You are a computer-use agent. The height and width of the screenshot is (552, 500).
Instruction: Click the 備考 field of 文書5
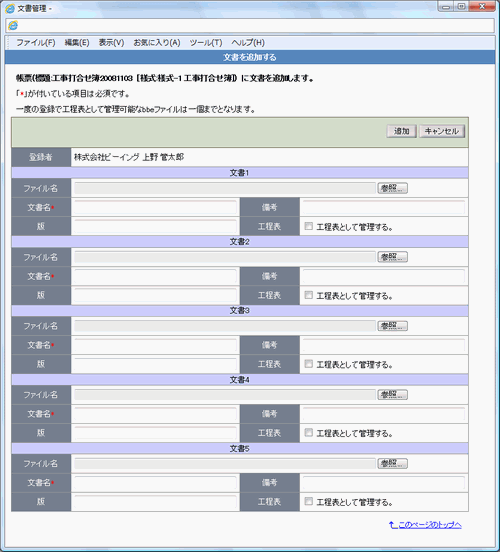point(383,483)
